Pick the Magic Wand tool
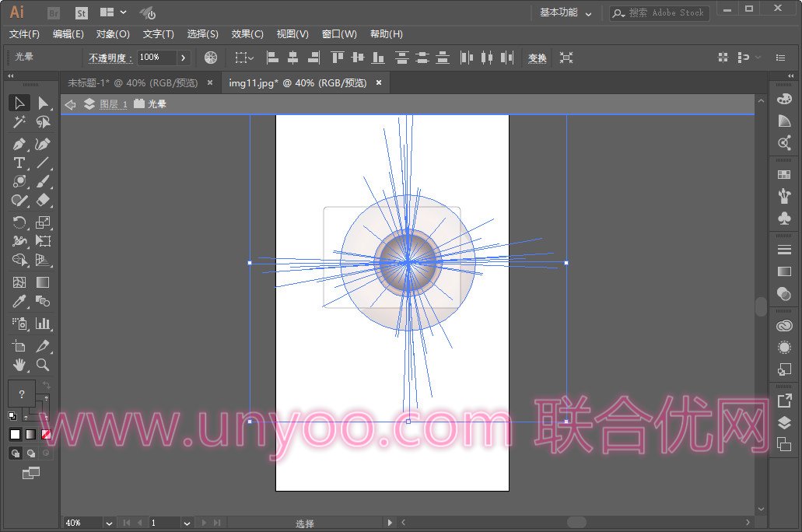 (19, 123)
